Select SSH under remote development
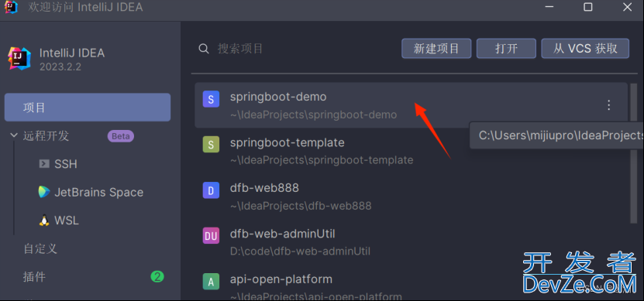644x301 pixels. 66,164
